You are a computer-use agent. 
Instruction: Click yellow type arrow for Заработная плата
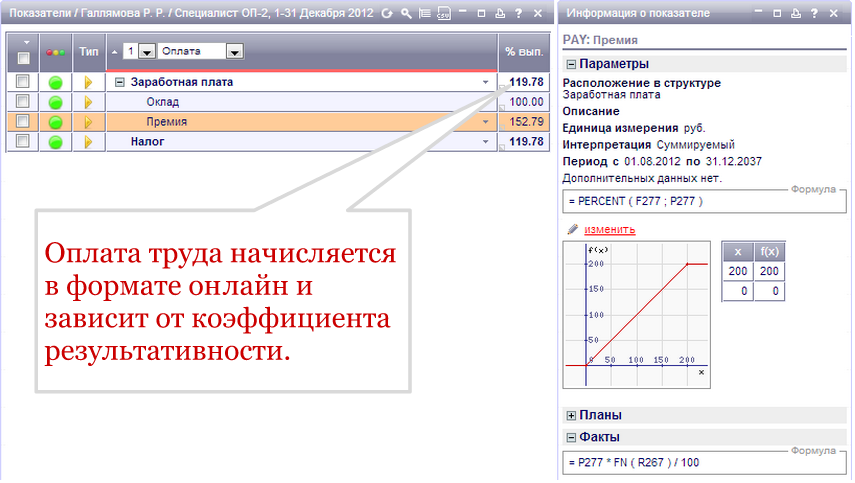point(88,82)
